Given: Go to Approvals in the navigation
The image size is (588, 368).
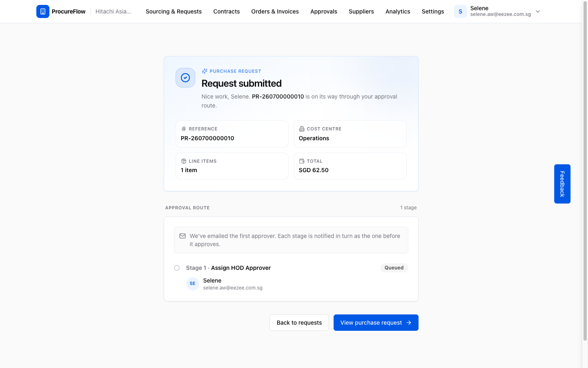Looking at the screenshot, I should pyautogui.click(x=324, y=11).
